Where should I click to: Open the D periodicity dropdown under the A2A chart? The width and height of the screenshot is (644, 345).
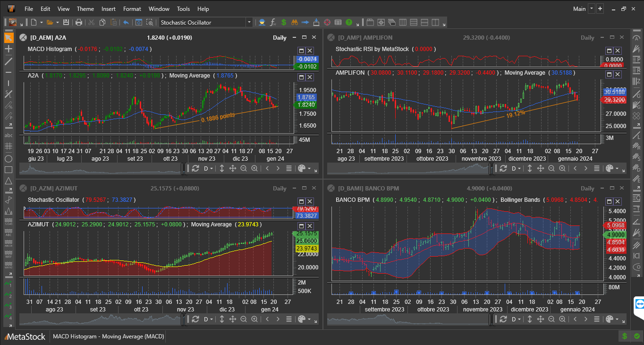[x=208, y=168]
